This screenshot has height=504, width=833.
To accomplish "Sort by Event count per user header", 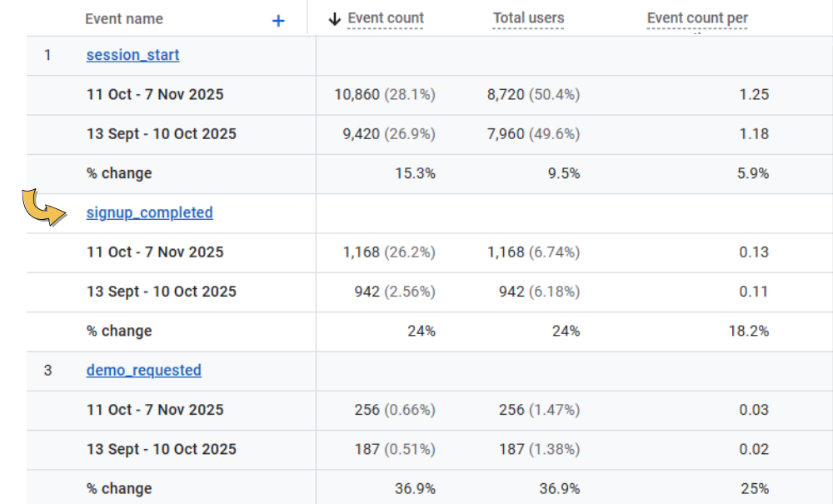I will pos(697,18).
